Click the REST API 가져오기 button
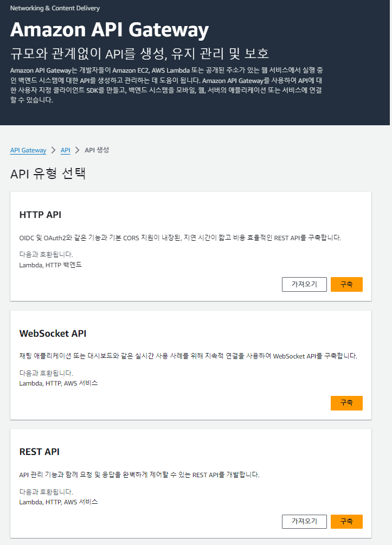This screenshot has width=392, height=545. point(304,521)
